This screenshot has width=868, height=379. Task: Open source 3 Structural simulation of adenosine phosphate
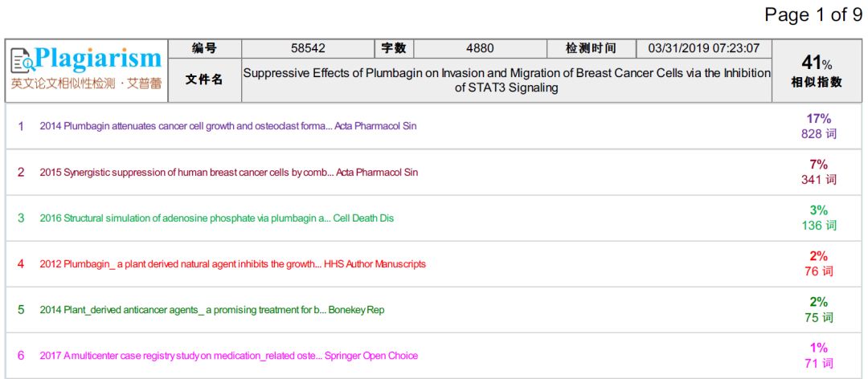[x=217, y=218]
